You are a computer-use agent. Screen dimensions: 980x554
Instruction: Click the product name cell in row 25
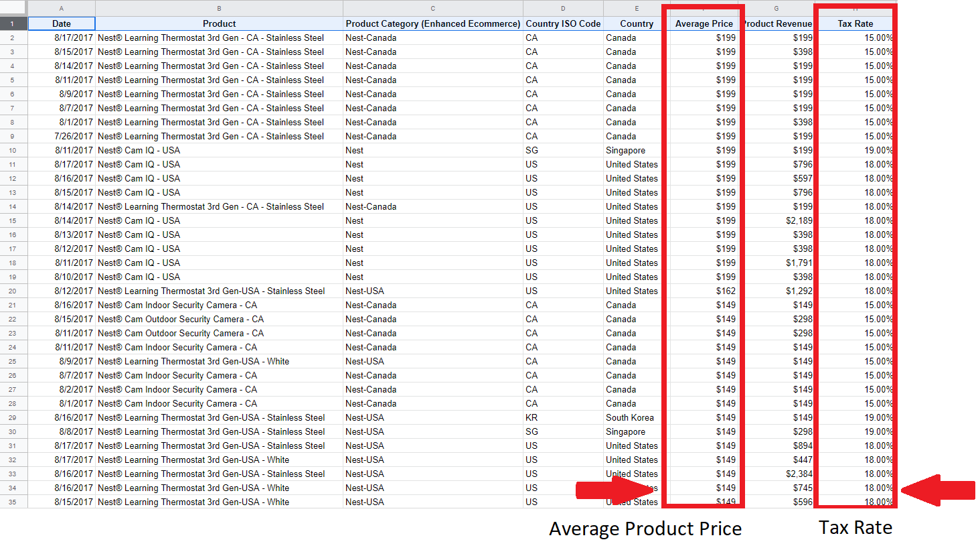tap(219, 361)
